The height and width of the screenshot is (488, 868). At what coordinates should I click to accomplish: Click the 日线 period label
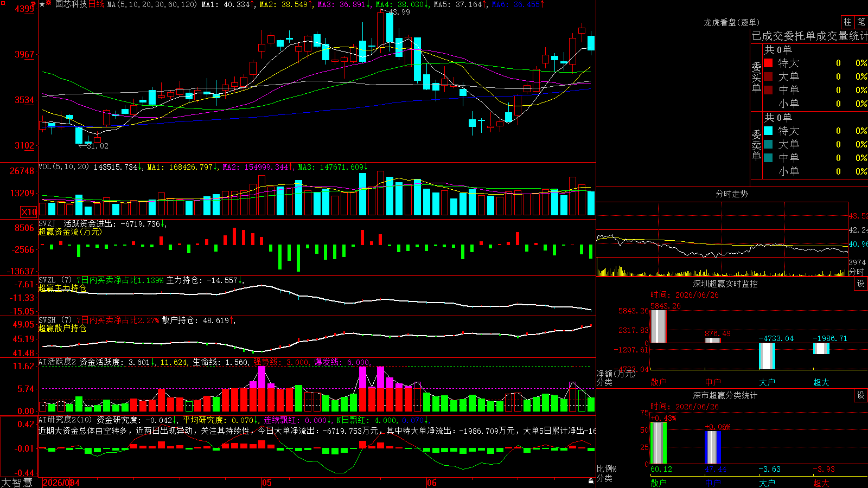point(96,4)
